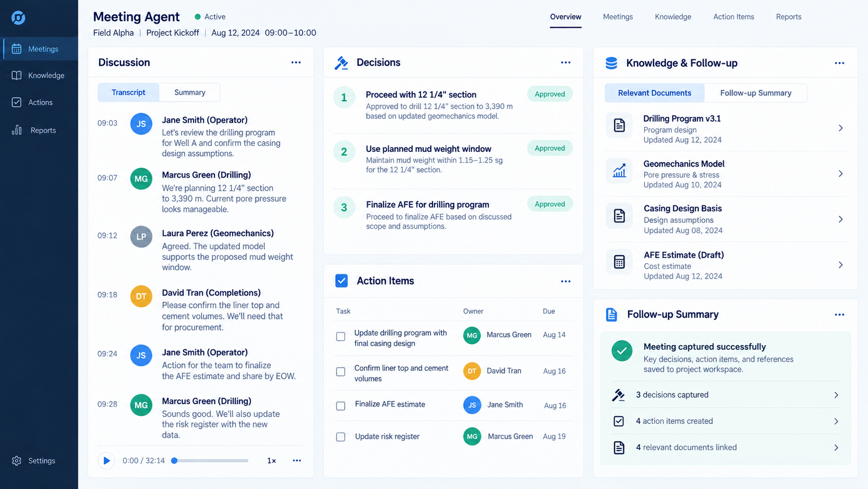Toggle the Action Items header checkbox
This screenshot has width=868, height=489.
coord(342,281)
